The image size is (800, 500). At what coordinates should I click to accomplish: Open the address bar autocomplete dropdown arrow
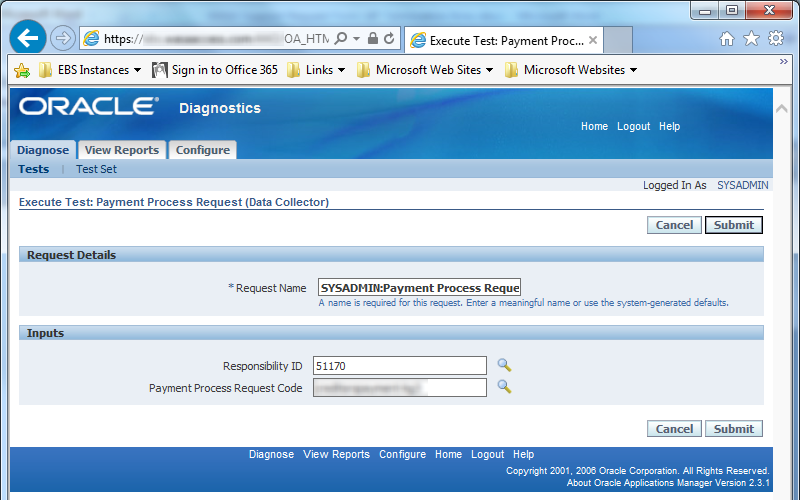[356, 39]
